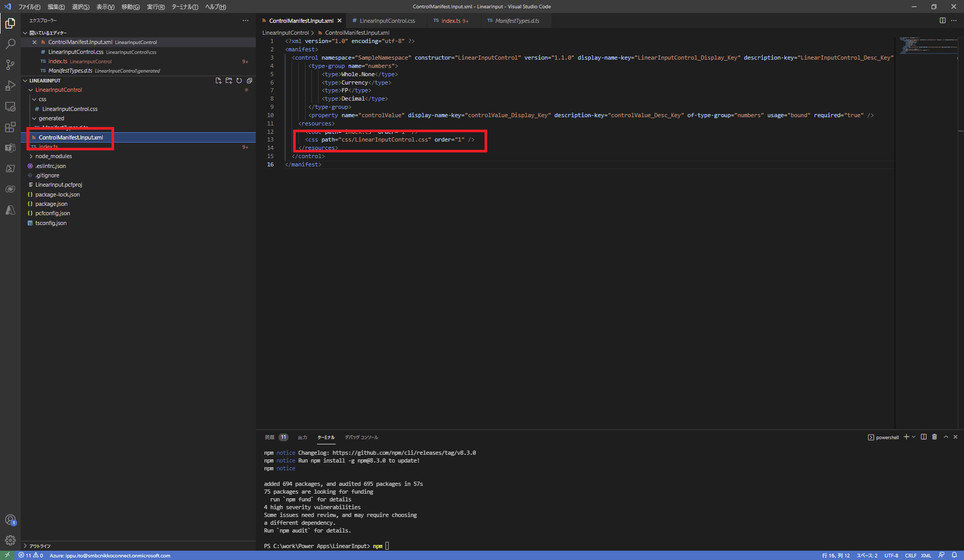The width and height of the screenshot is (964, 560).
Task: Open the ターミナル menu
Action: (185, 7)
